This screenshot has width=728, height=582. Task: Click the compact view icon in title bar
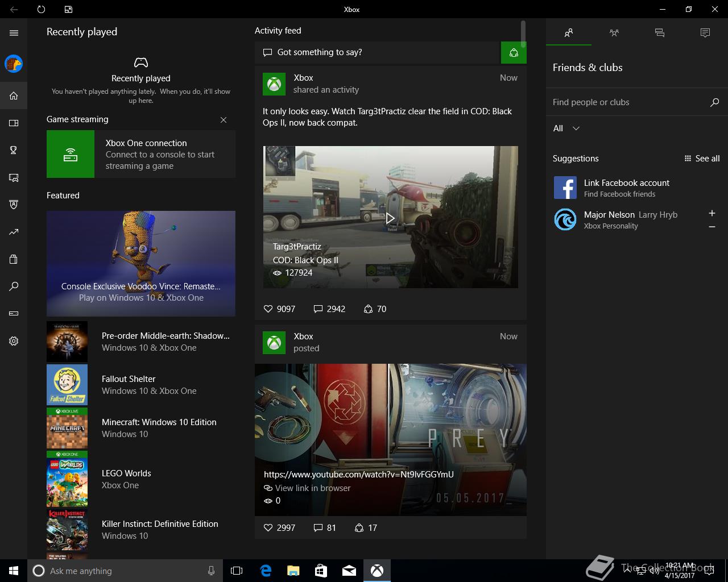[x=68, y=9]
